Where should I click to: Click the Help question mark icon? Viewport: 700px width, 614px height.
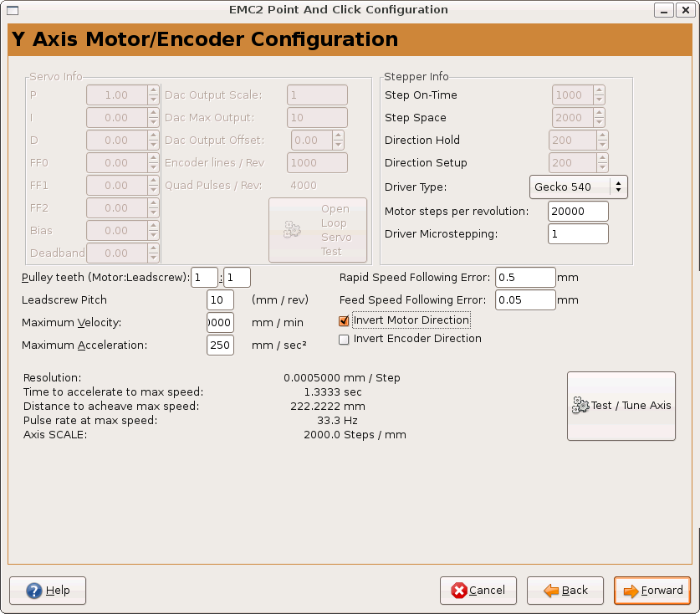click(x=34, y=591)
